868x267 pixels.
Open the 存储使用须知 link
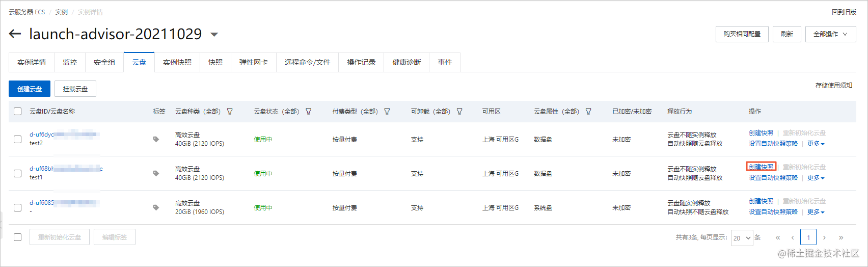[x=834, y=86]
